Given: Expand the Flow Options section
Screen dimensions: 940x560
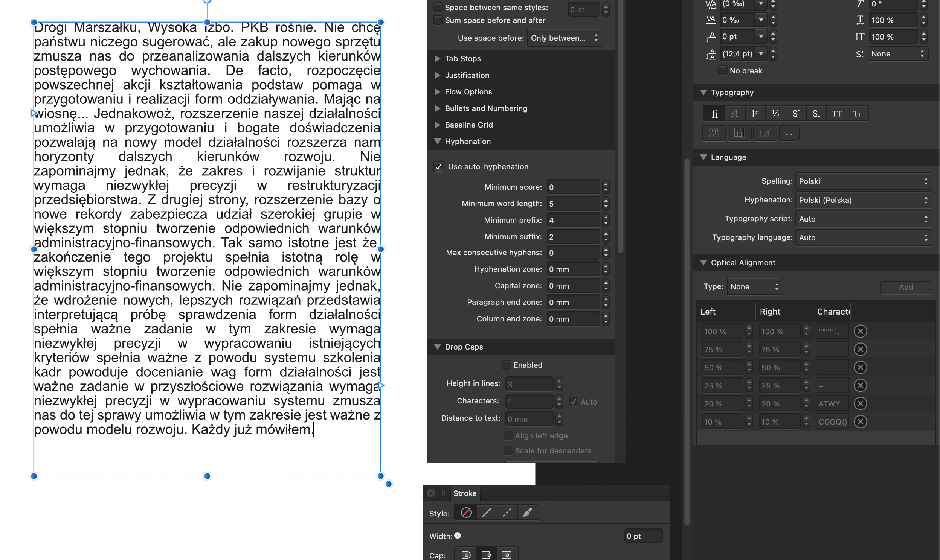Looking at the screenshot, I should coord(437,92).
